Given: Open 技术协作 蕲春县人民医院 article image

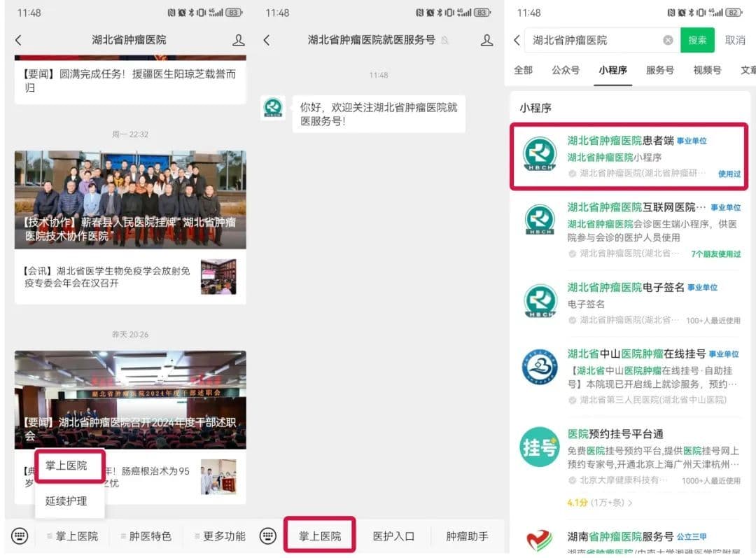Looking at the screenshot, I should pos(130,200).
